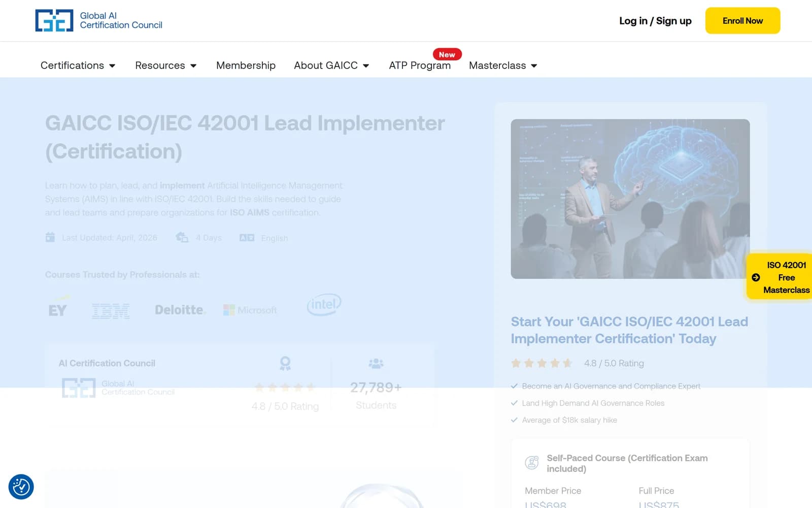Click the Global AI Certification Council header text
812x508 pixels.
(121, 20)
